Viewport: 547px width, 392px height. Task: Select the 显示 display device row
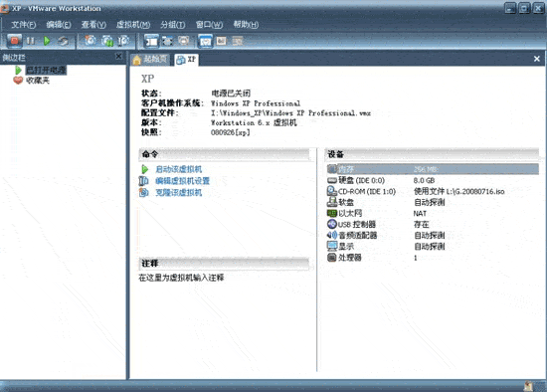click(433, 247)
